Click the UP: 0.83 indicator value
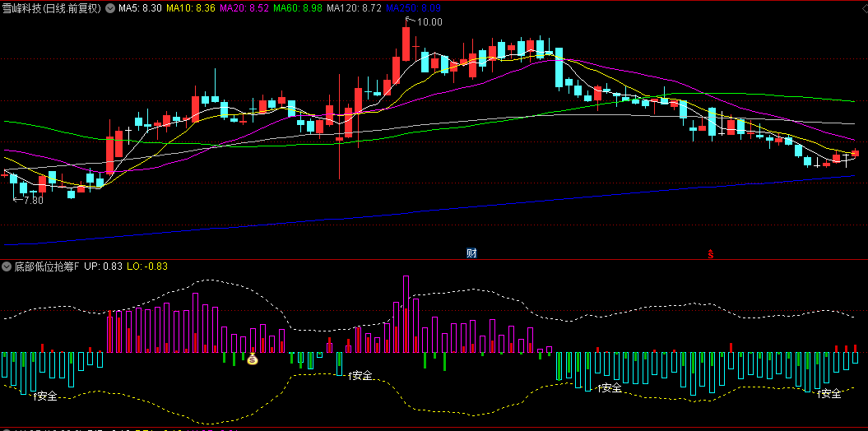 pos(104,266)
